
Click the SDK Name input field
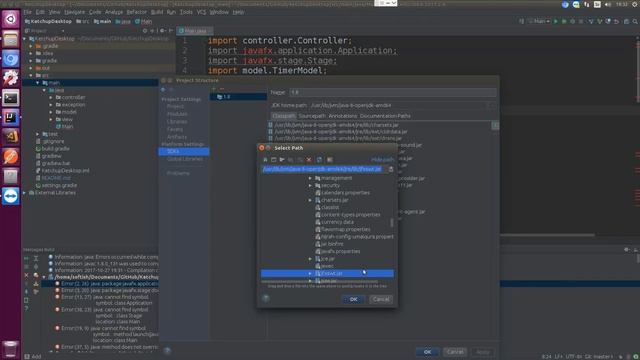pyautogui.click(x=393, y=93)
